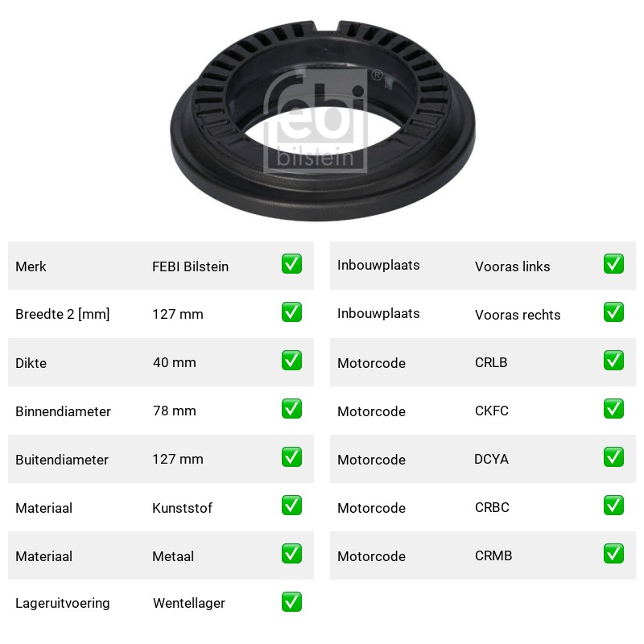Image resolution: width=644 pixels, height=644 pixels.
Task: Click the checkmark next to Motorcode CRLB
Action: (613, 360)
